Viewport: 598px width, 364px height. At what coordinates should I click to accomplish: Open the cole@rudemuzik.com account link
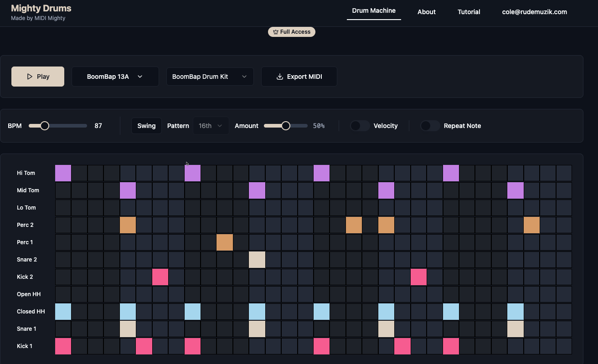click(x=534, y=12)
